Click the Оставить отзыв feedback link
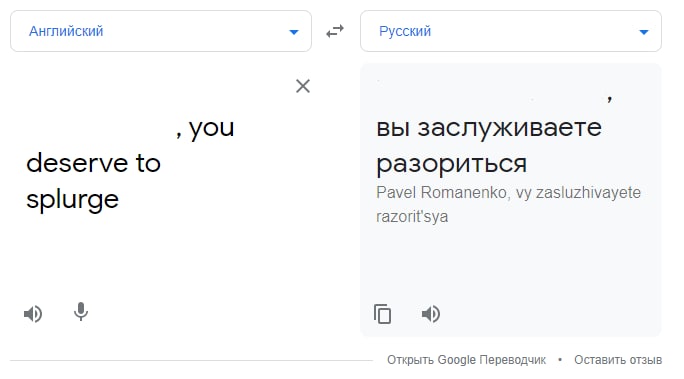 coord(618,360)
